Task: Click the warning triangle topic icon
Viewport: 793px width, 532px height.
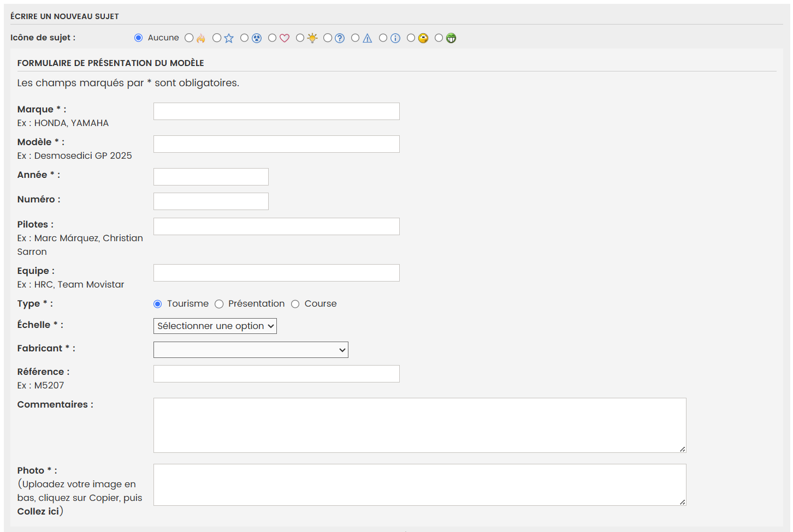Action: point(368,38)
